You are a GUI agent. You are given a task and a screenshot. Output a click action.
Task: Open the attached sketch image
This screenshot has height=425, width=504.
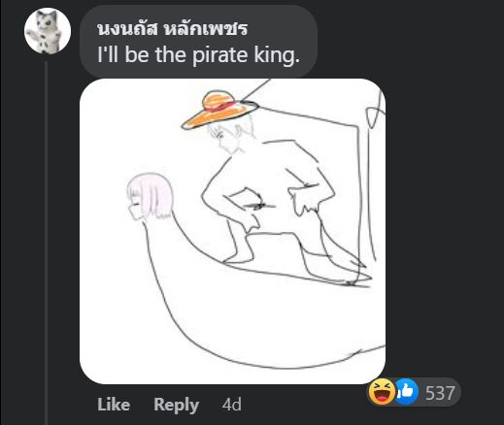click(x=232, y=231)
